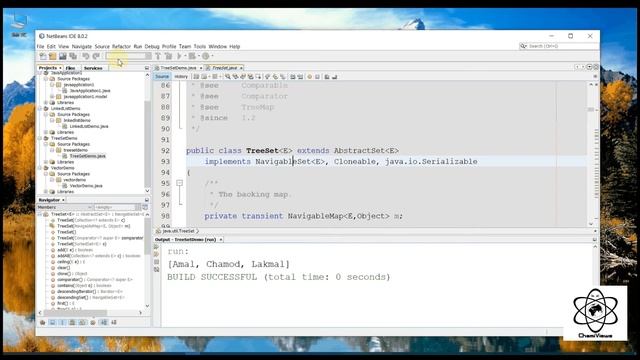Screen dimensions: 640x360
Task: Click the Clean and Build Project icon
Action: click(168, 56)
